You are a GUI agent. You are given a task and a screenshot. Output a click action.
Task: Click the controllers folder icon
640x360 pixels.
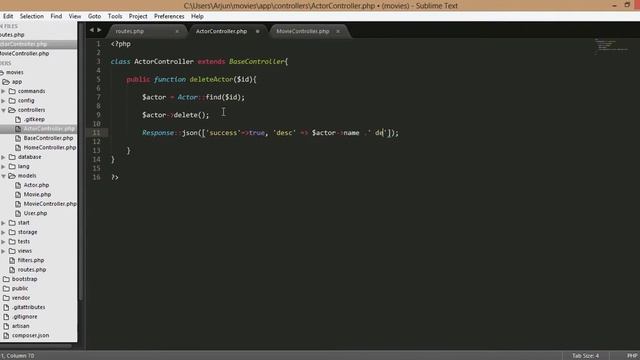pos(12,110)
